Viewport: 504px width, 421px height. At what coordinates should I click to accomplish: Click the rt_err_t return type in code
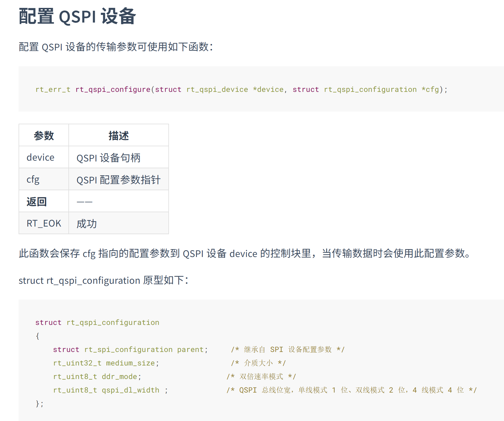click(53, 89)
